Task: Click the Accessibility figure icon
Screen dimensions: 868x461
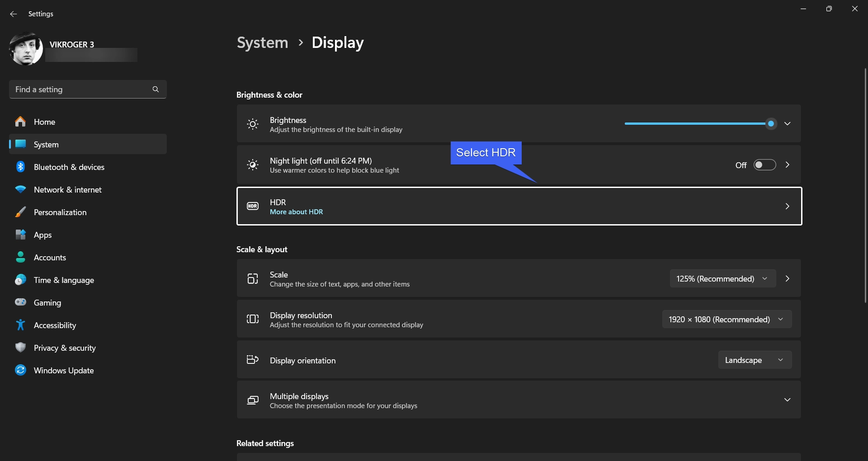Action: tap(20, 325)
